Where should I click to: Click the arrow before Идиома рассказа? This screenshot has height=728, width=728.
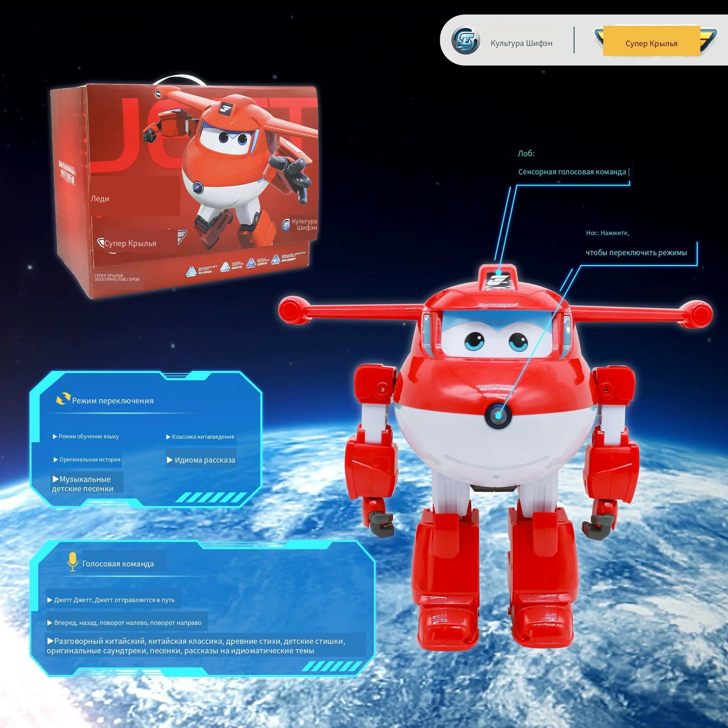coord(170,460)
